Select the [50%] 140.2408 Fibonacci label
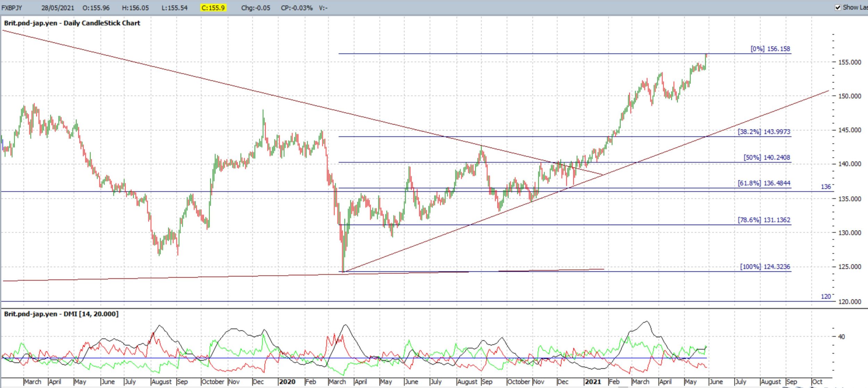Image resolution: width=868 pixels, height=388 pixels. (x=767, y=158)
